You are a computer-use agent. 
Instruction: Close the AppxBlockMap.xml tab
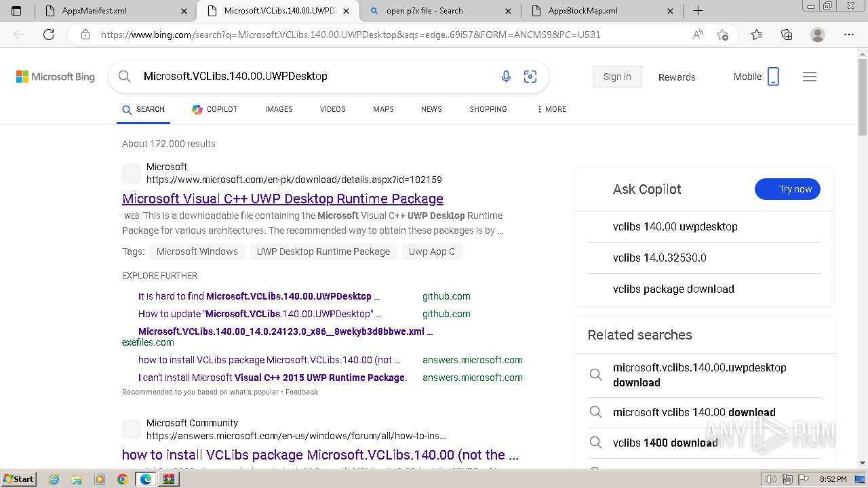(x=670, y=11)
